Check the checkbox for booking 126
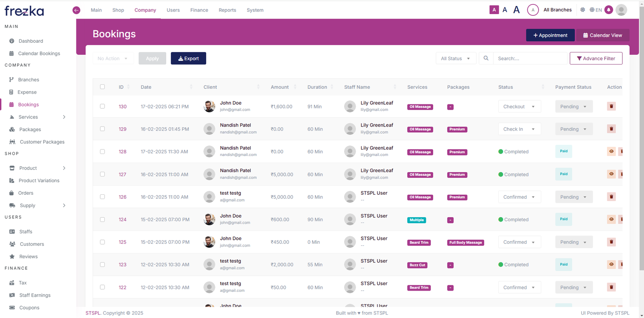Screen dimensions: 644x318 point(102,197)
